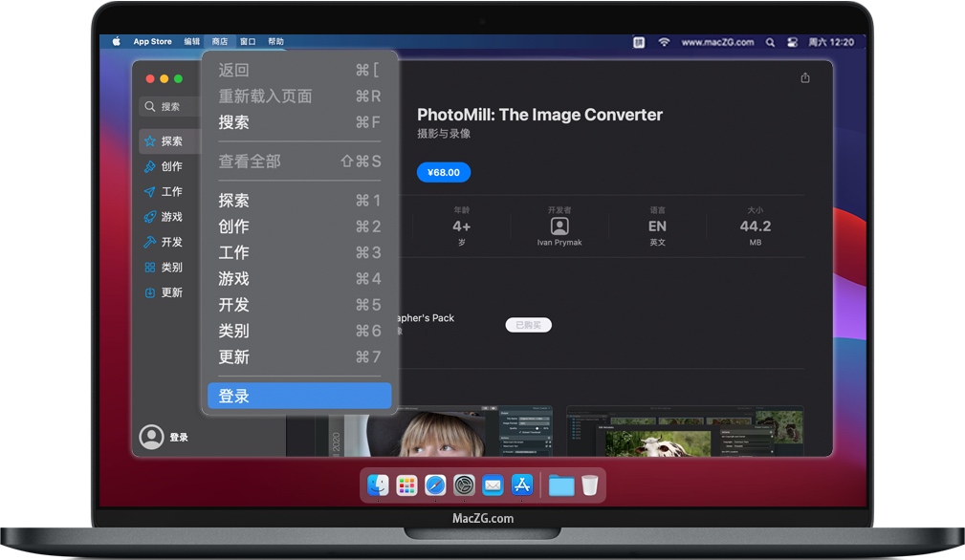Open the App Store menu in menu bar

153,42
